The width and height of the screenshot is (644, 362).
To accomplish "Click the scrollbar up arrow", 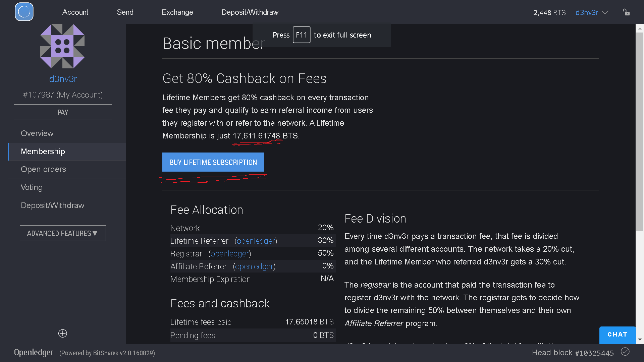I will (x=640, y=28).
